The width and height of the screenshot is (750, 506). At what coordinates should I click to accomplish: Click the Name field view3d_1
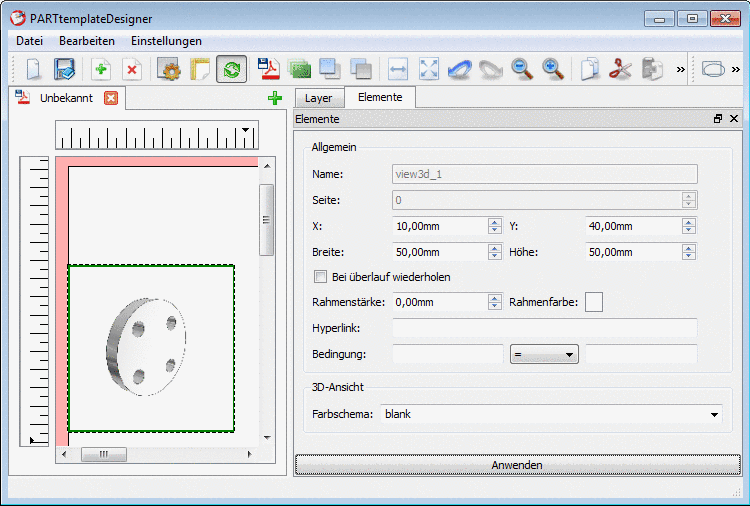(x=544, y=174)
